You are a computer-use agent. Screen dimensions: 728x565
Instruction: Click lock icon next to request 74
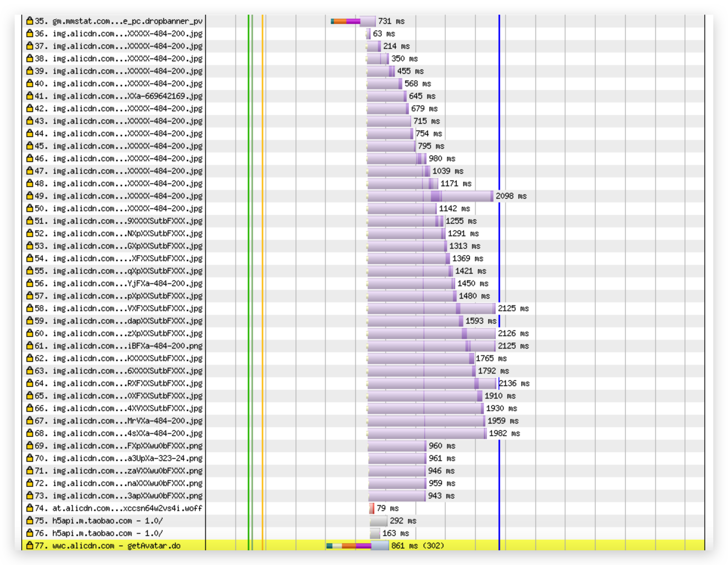coord(30,508)
